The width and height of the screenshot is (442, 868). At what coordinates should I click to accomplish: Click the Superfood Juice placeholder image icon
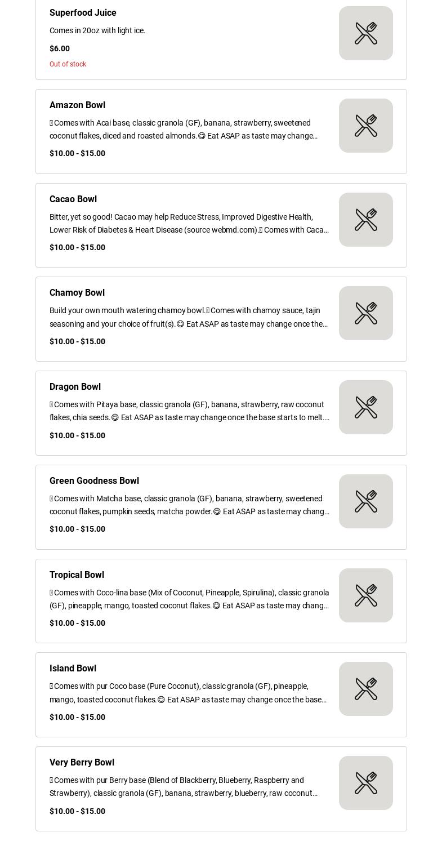coord(365,33)
